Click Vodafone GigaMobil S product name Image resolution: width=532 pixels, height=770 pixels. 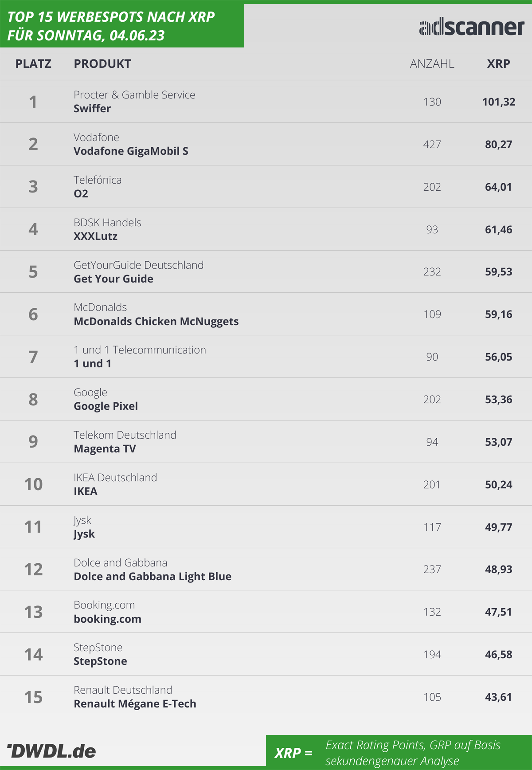click(131, 151)
